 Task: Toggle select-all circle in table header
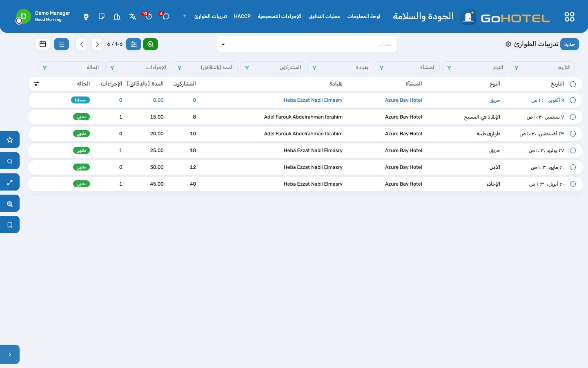click(573, 84)
